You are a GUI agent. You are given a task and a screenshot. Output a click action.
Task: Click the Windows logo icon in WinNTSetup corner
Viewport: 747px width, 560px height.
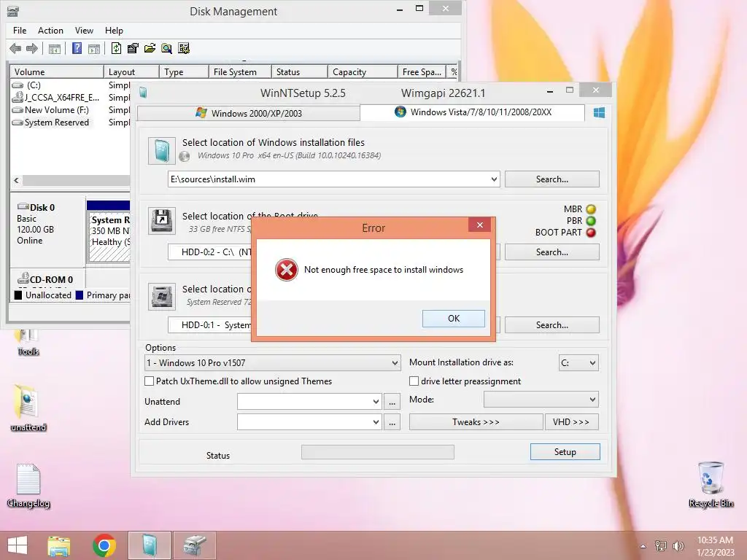click(600, 112)
